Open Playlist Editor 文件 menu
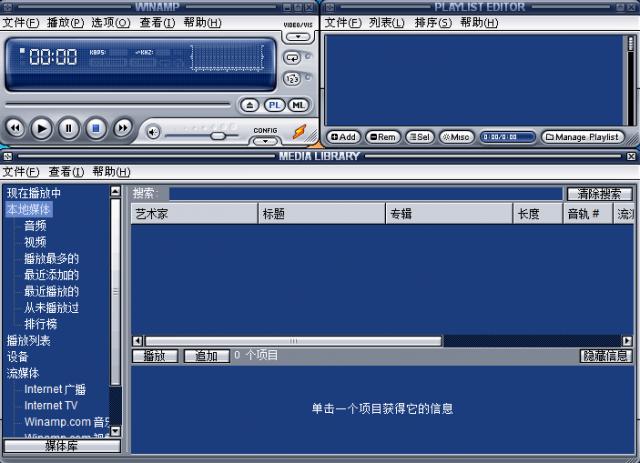This screenshot has width=640, height=463. (343, 22)
